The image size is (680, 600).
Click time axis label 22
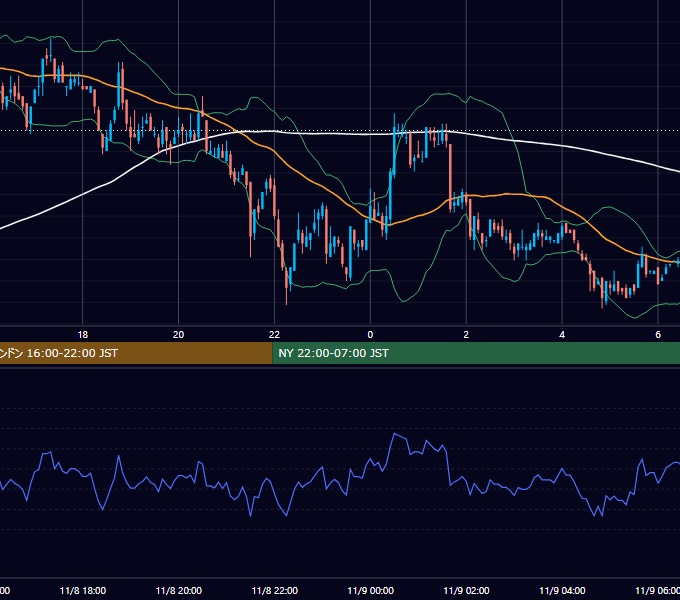pyautogui.click(x=274, y=335)
